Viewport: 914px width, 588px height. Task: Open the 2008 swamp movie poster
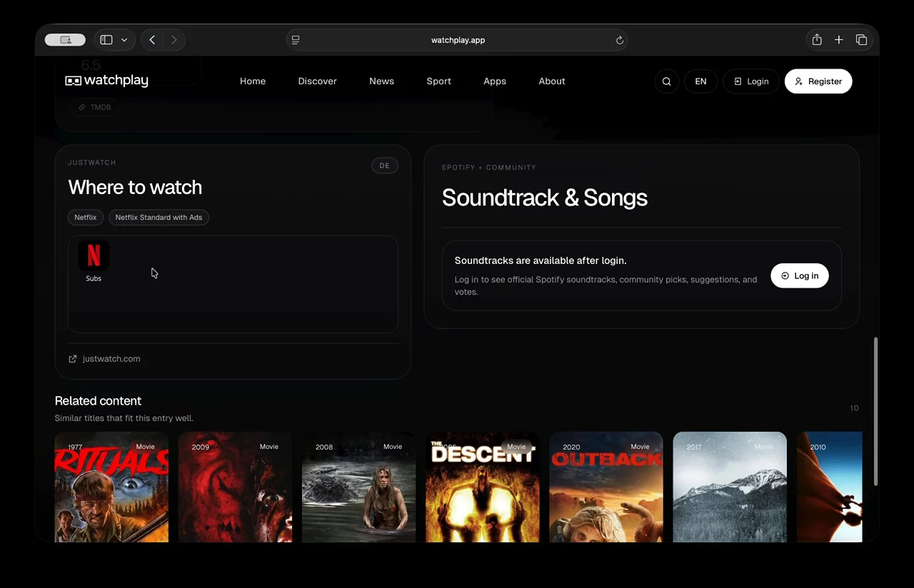358,487
